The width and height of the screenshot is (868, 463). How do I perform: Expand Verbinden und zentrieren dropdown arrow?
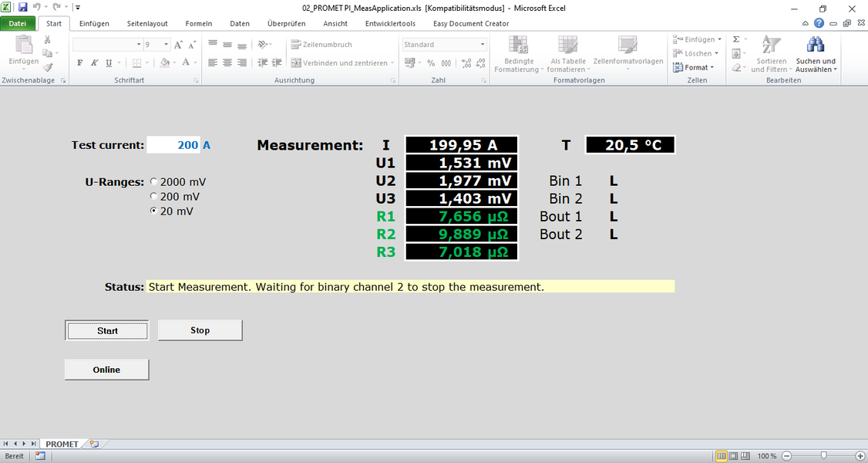(392, 63)
